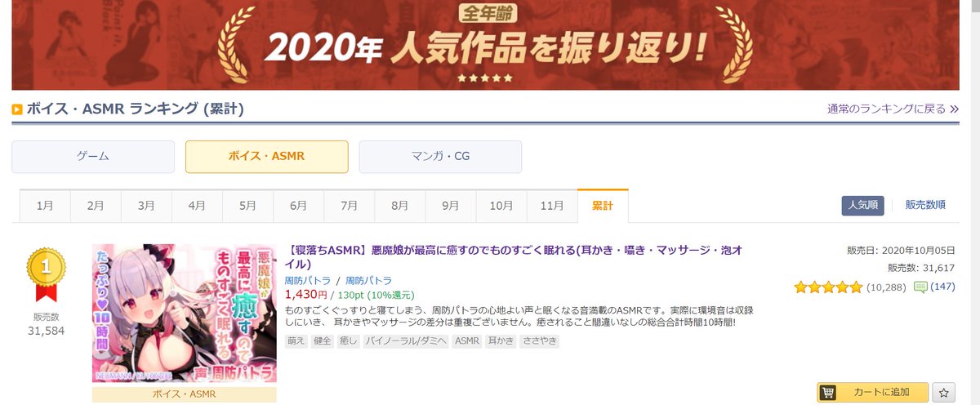
Task: Sort by 販売数順 sales count
Action: pos(925,205)
